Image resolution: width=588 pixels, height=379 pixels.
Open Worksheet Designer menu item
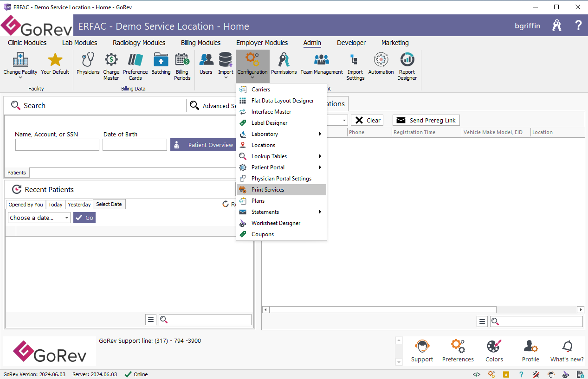tap(281, 223)
